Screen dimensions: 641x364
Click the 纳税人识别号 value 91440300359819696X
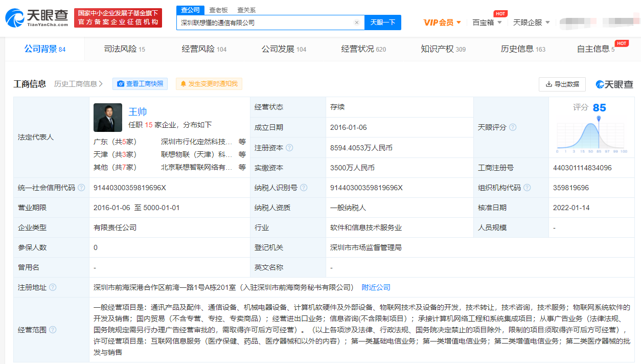(x=367, y=188)
